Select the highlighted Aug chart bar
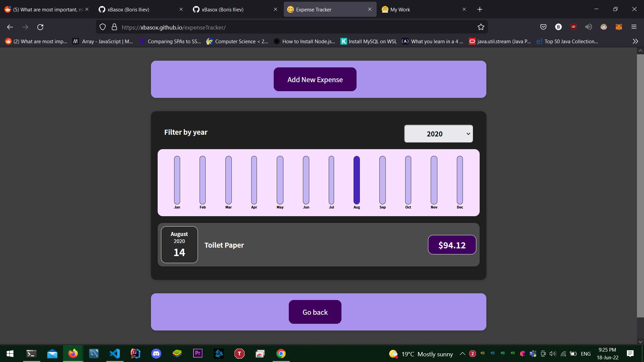Image resolution: width=644 pixels, height=362 pixels. [357, 180]
